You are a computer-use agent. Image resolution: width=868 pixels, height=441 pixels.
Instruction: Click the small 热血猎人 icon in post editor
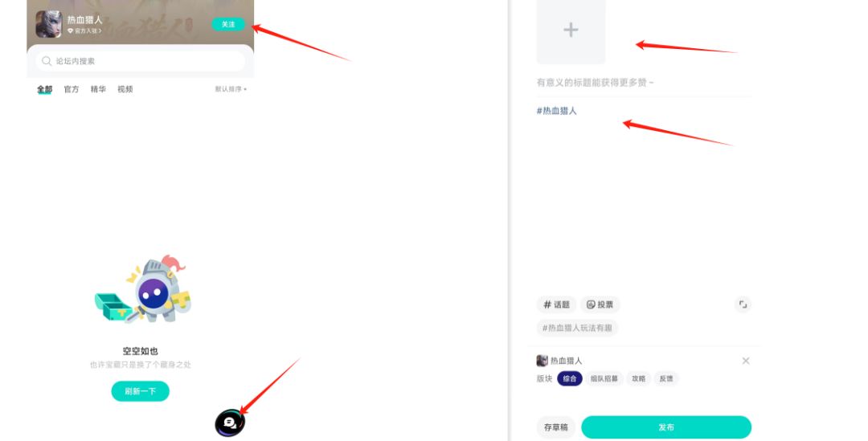point(542,361)
